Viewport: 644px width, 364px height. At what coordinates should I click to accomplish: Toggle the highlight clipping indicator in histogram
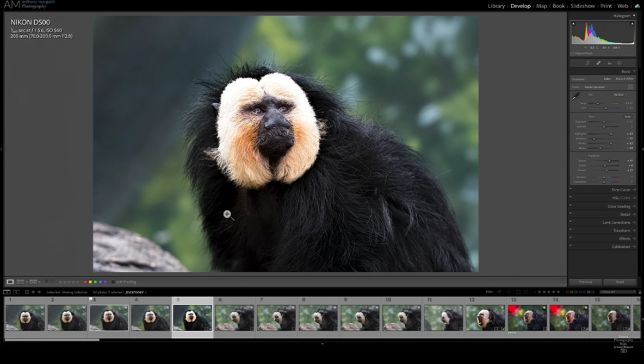[633, 23]
